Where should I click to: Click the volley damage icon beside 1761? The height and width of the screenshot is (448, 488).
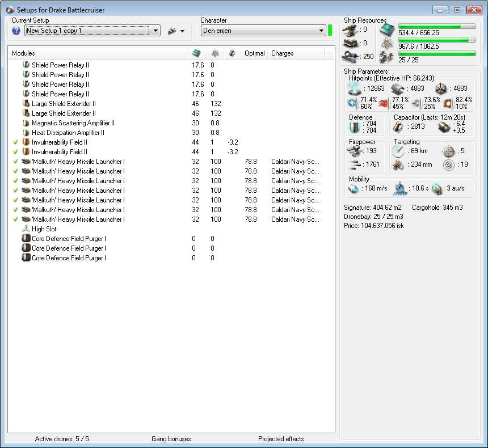pos(354,164)
